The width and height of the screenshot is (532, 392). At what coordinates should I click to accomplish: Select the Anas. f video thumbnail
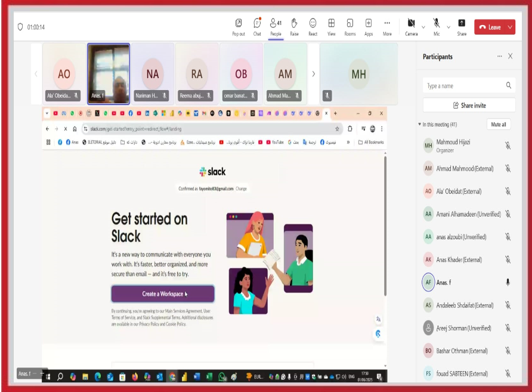coord(109,73)
